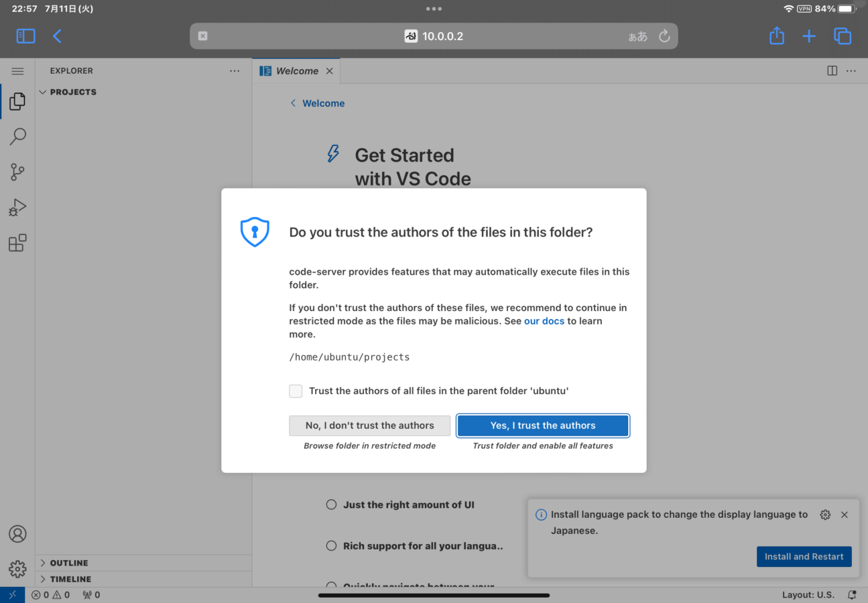Click the back chevron next to Welcome
Image resolution: width=868 pixels, height=603 pixels.
point(293,103)
